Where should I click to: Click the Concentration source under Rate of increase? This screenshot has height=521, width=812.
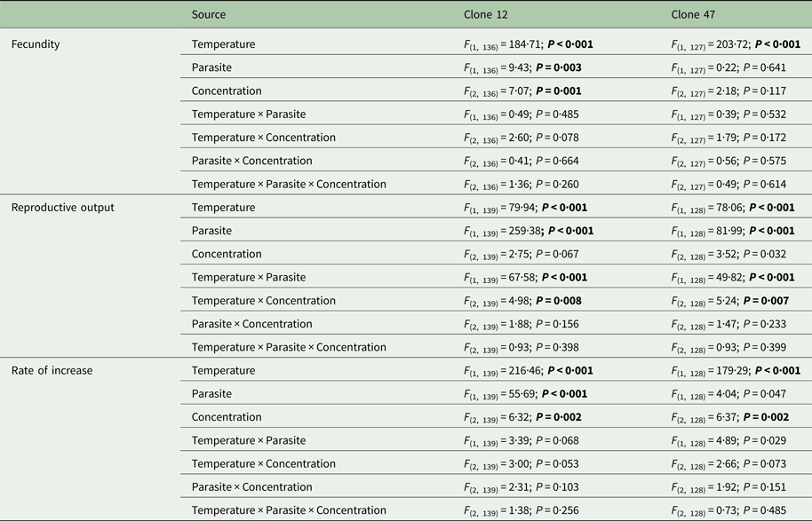(x=227, y=417)
